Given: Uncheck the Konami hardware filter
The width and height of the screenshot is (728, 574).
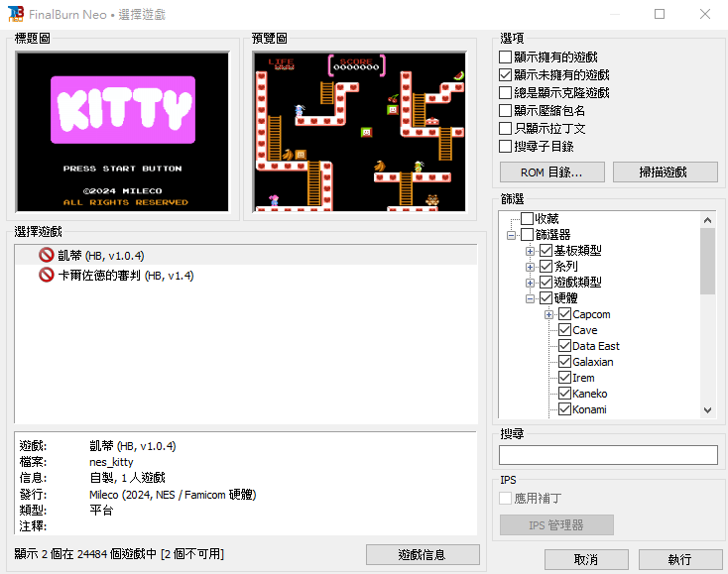Looking at the screenshot, I should coord(564,409).
